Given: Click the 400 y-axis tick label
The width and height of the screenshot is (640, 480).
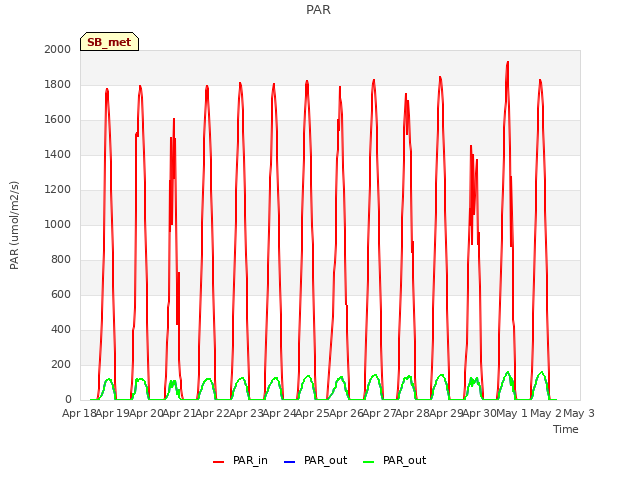Looking at the screenshot, I should tap(61, 329).
